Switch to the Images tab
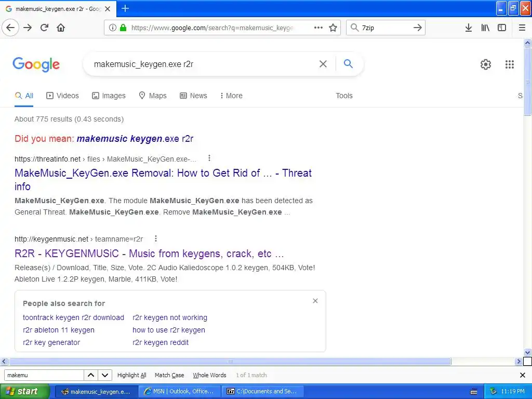This screenshot has height=399, width=532. click(x=109, y=96)
